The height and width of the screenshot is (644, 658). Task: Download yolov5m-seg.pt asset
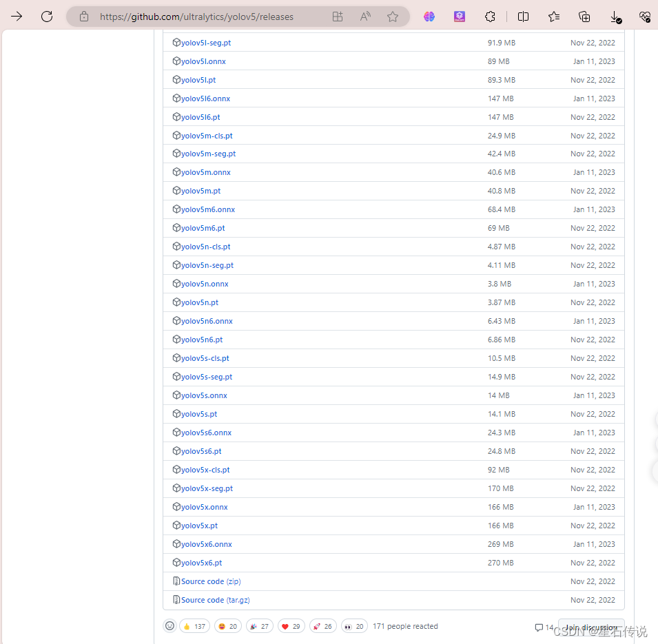[209, 154]
